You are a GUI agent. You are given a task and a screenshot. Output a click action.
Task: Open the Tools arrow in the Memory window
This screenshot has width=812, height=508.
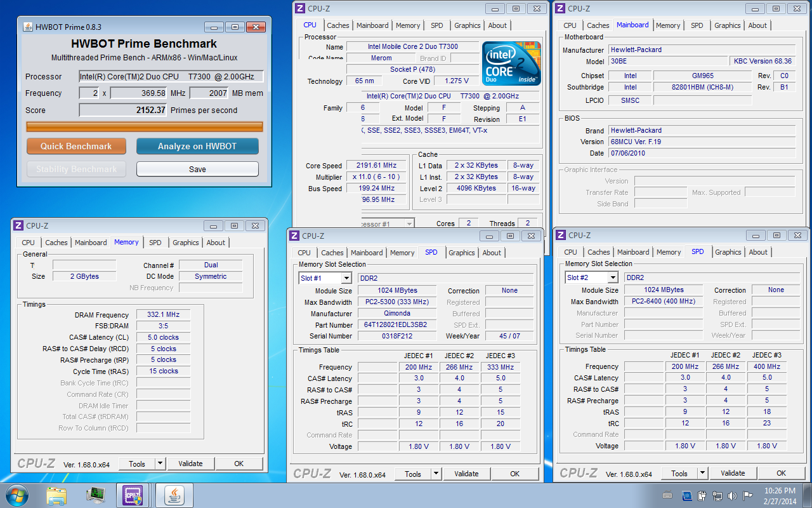click(160, 464)
